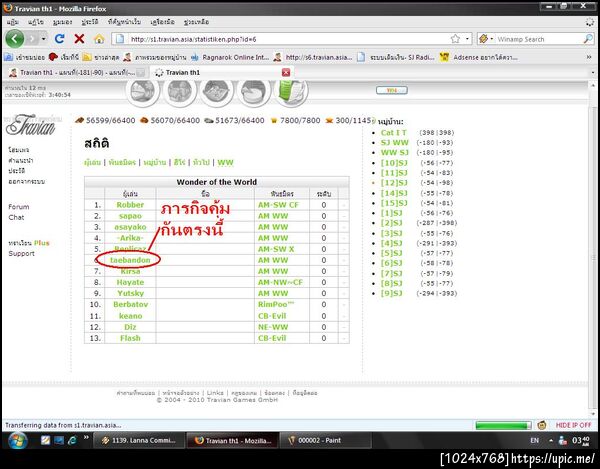Click the EN language indicator
Screen dimensions: 600x469
[534, 441]
